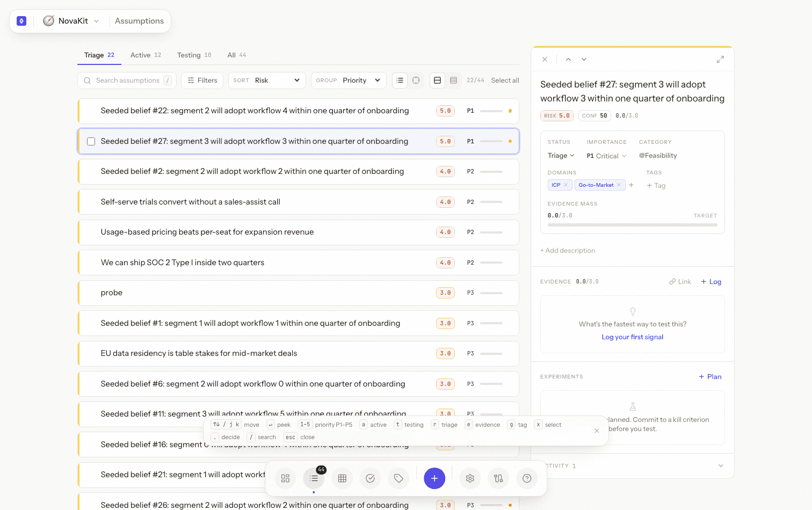This screenshot has height=510, width=812.
Task: Click progress bar on Self-serve trials row
Action: click(x=491, y=202)
